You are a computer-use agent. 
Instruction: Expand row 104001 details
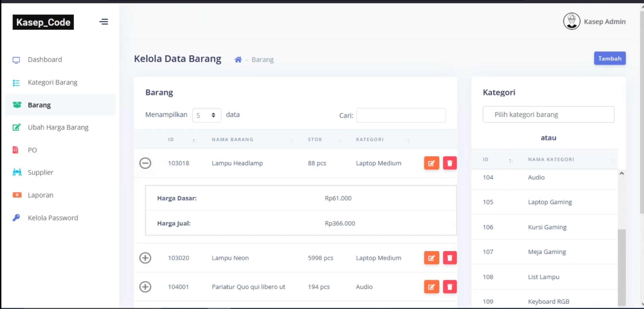(145, 287)
